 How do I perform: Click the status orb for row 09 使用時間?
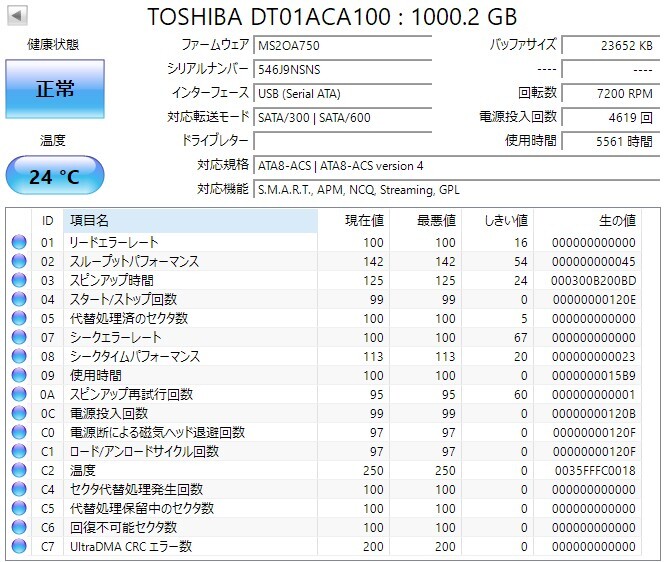point(19,375)
